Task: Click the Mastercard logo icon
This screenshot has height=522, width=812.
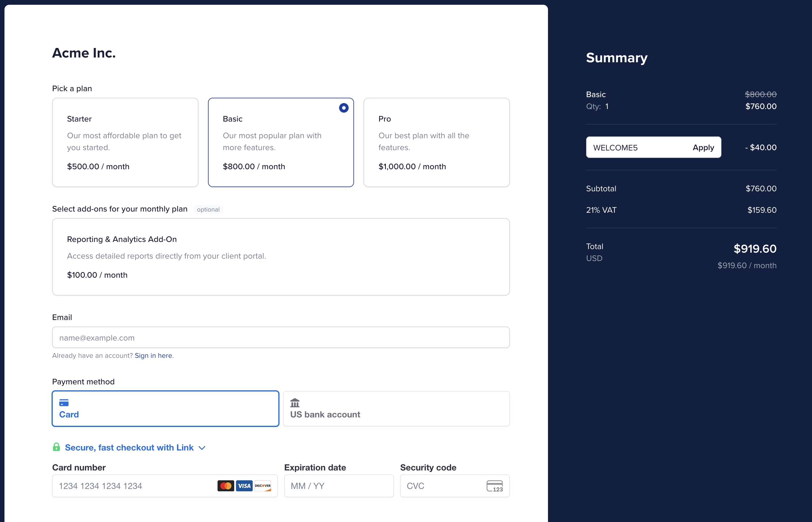Action: point(226,486)
